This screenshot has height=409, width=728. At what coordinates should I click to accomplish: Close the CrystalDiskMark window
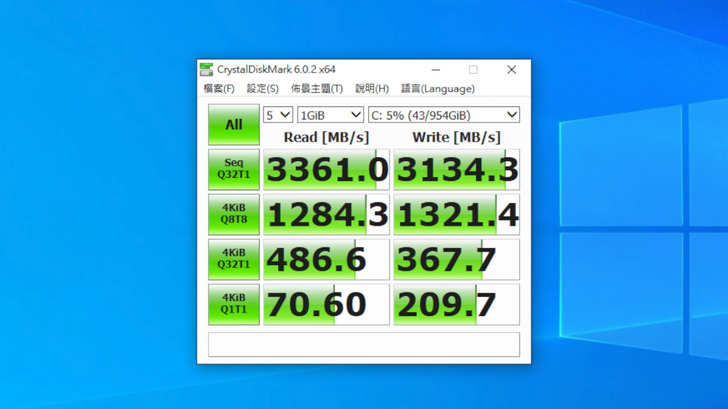click(x=511, y=70)
